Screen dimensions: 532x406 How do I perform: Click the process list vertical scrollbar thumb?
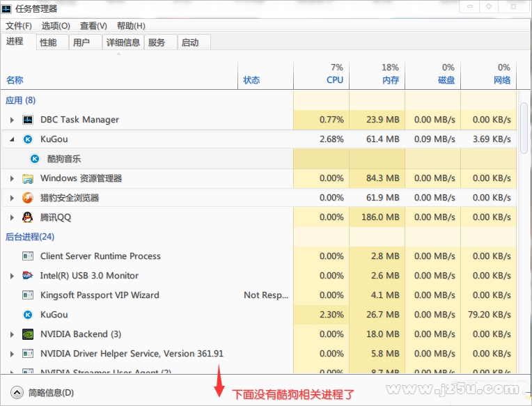coord(524,128)
